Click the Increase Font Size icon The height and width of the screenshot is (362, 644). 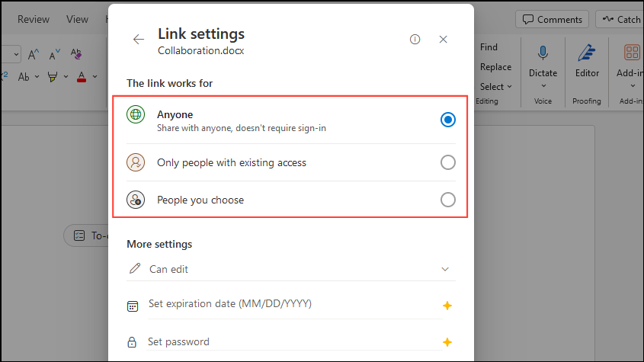[34, 54]
